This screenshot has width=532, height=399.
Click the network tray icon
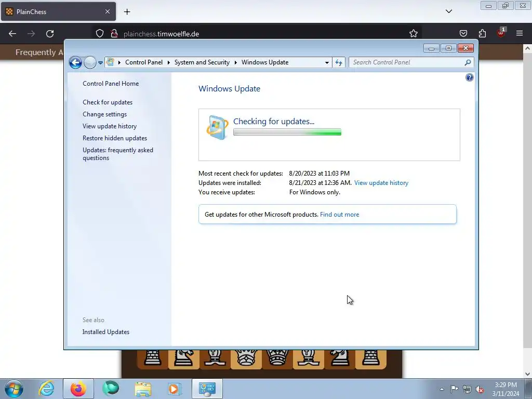[467, 389]
